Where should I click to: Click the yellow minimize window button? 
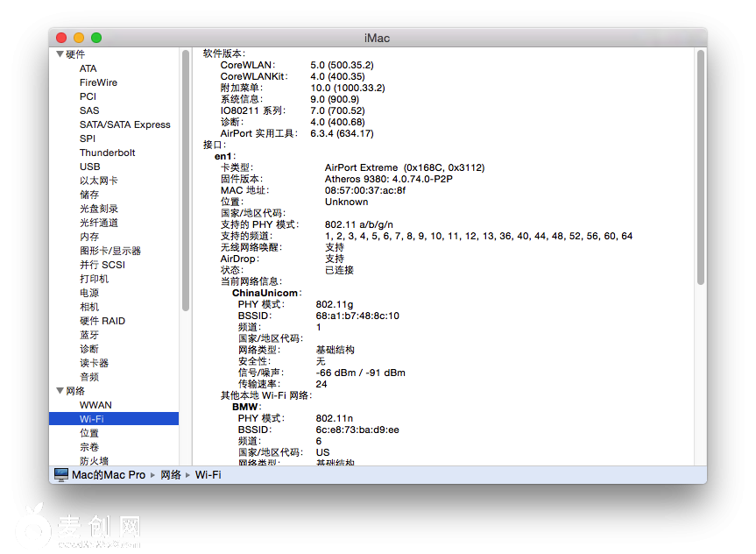tap(79, 38)
